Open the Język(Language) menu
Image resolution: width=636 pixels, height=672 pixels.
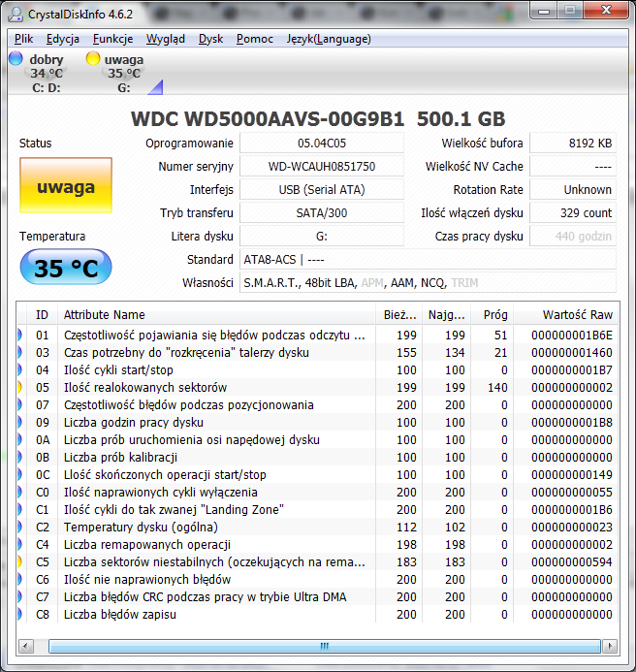pos(329,39)
